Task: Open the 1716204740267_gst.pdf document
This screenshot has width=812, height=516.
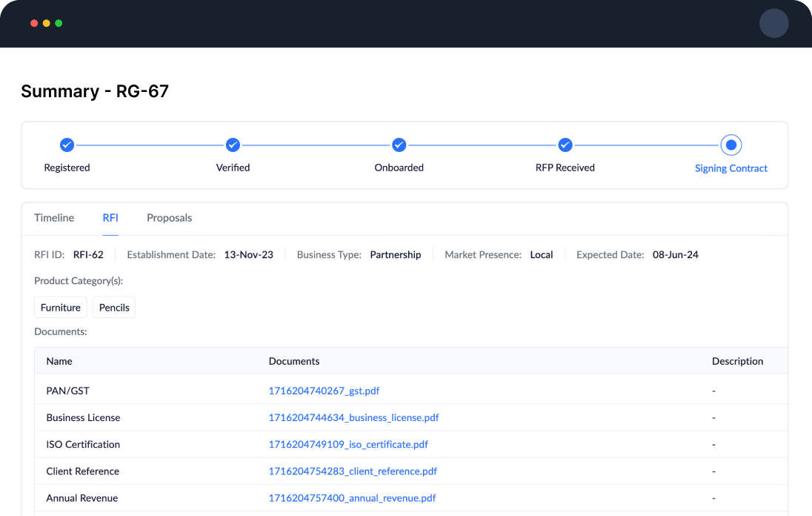Action: pyautogui.click(x=324, y=391)
